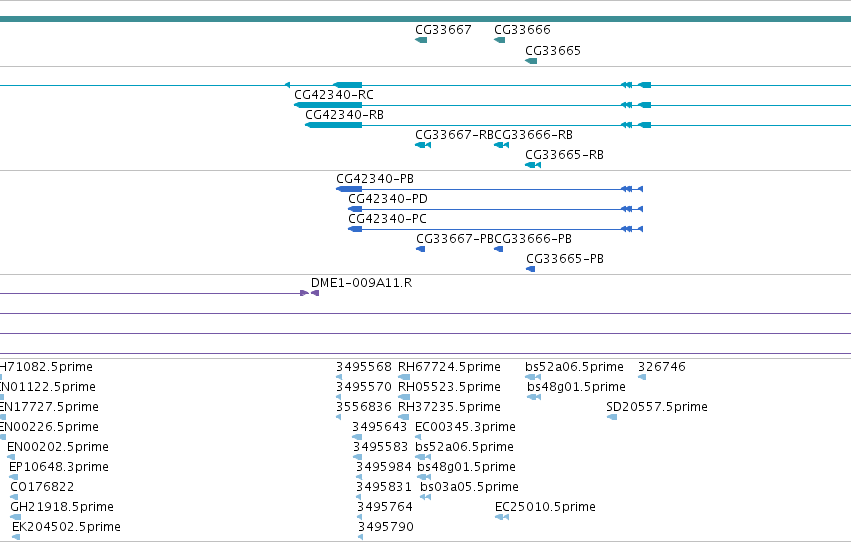The height and width of the screenshot is (542, 851).
Task: Click feature label 3495570
Action: pos(364,387)
